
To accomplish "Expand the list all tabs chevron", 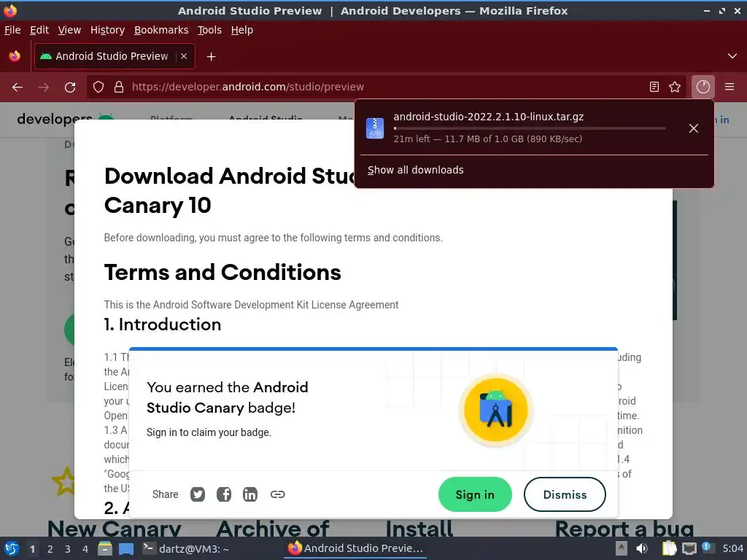I will (x=732, y=56).
